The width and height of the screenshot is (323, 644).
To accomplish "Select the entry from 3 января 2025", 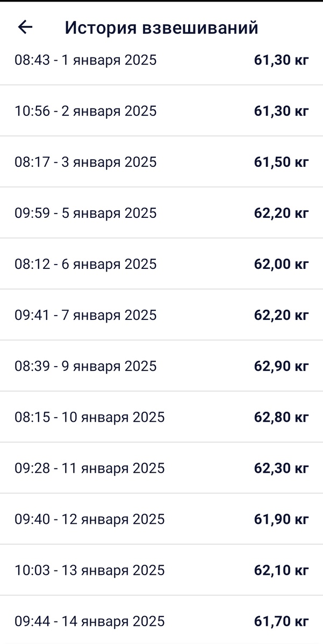I will (x=161, y=162).
